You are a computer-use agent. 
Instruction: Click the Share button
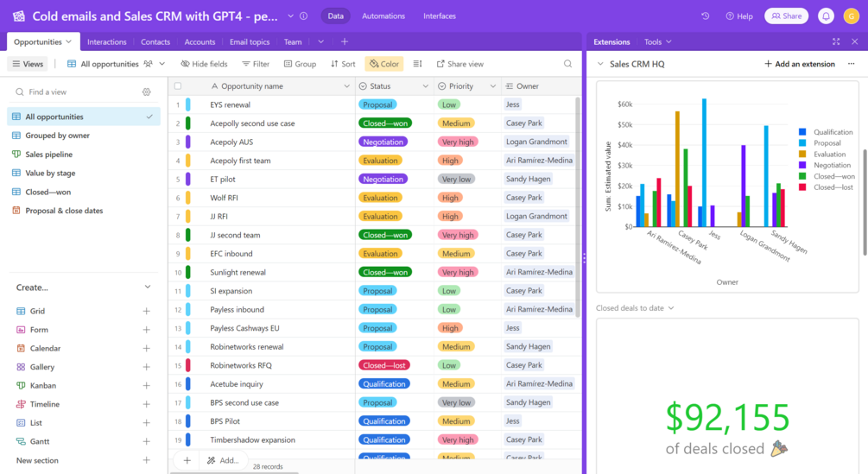coord(786,16)
